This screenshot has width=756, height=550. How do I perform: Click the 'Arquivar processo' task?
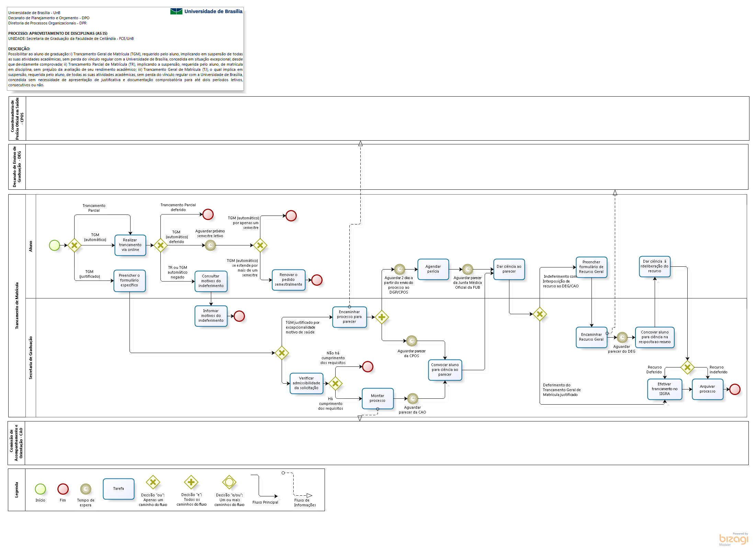pos(708,389)
